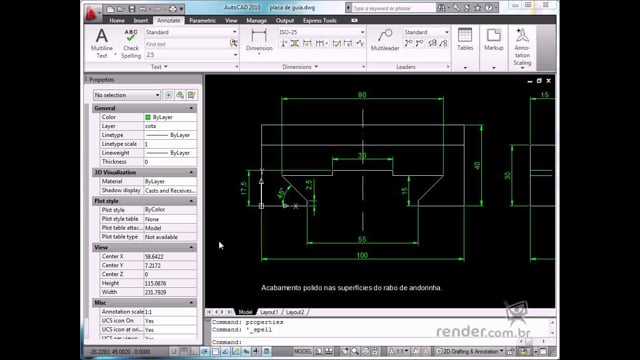Screen dimensions: 640x360
Task: Click the Align multileaders icon
Action: pyautogui.click(x=432, y=43)
